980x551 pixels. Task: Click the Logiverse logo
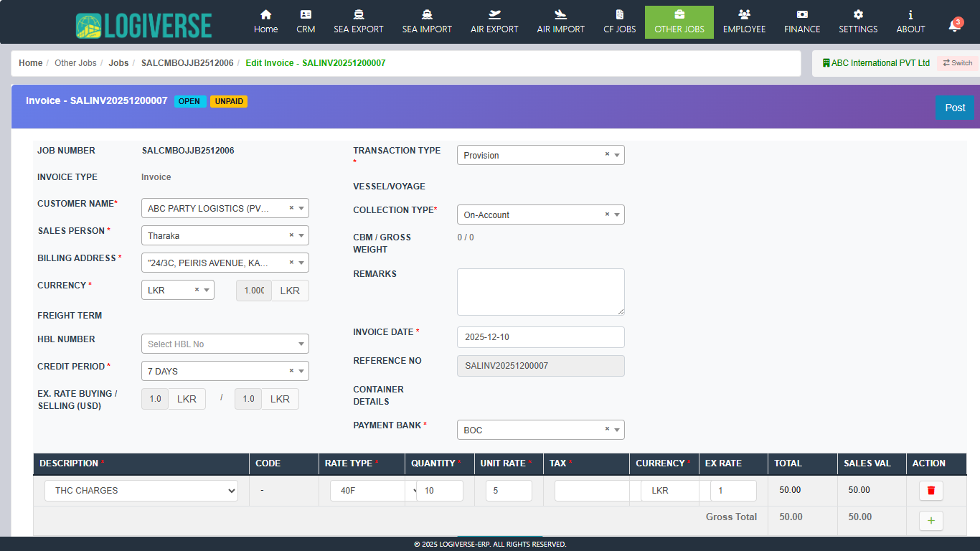[143, 26]
